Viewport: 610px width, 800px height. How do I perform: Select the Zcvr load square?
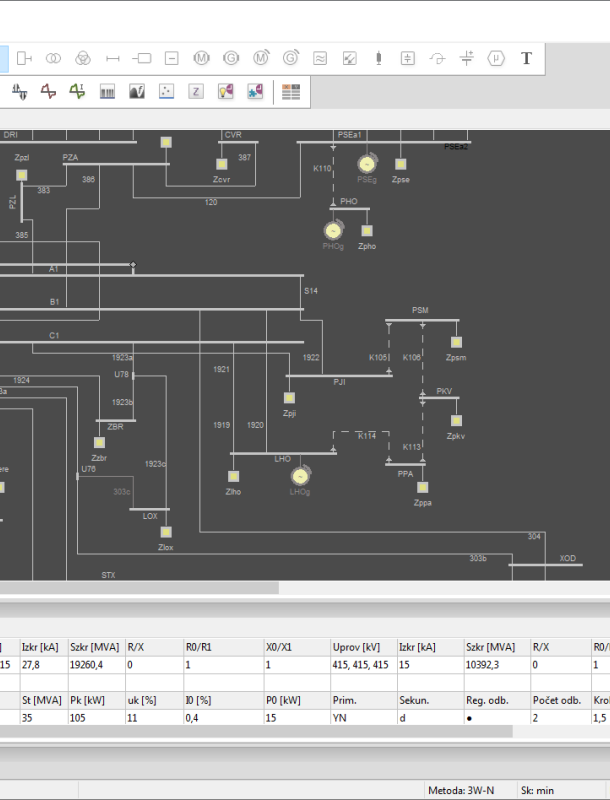(221, 164)
